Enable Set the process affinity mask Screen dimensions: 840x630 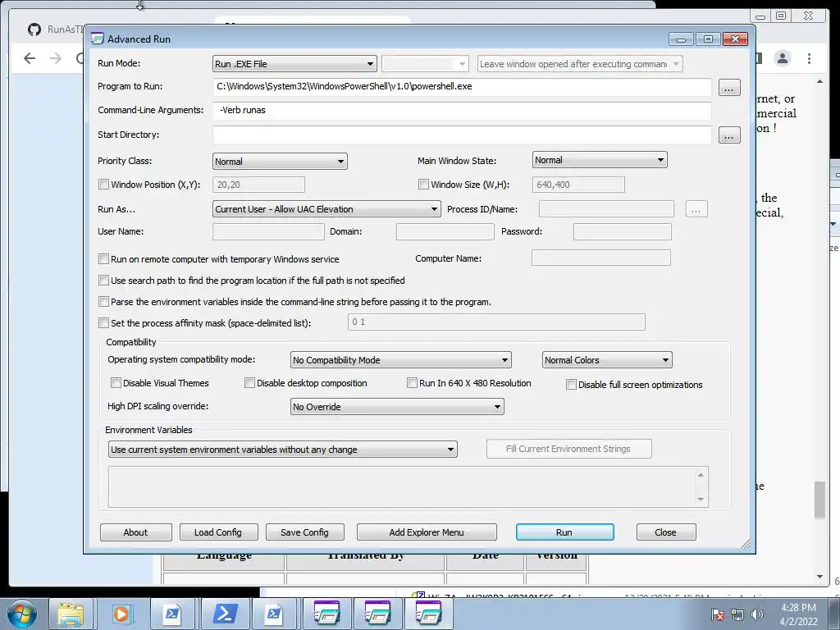103,323
